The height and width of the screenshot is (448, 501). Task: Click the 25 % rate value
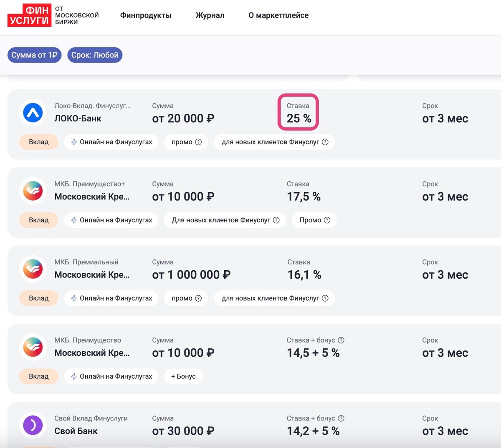(x=299, y=118)
